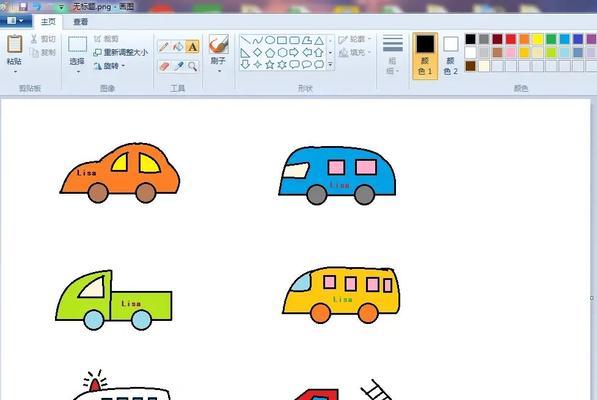Open the Brushes dropdown arrow
The image size is (597, 400).
(219, 71)
